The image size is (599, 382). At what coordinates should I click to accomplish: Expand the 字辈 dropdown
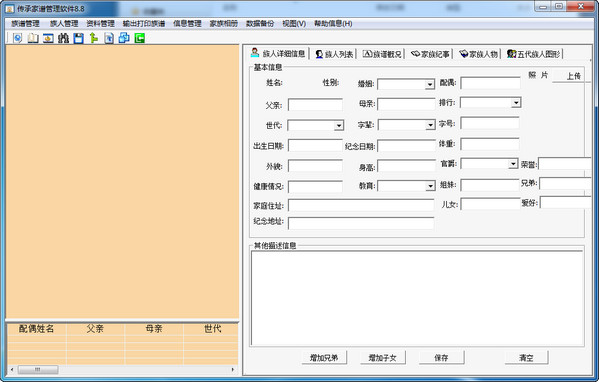coord(430,125)
